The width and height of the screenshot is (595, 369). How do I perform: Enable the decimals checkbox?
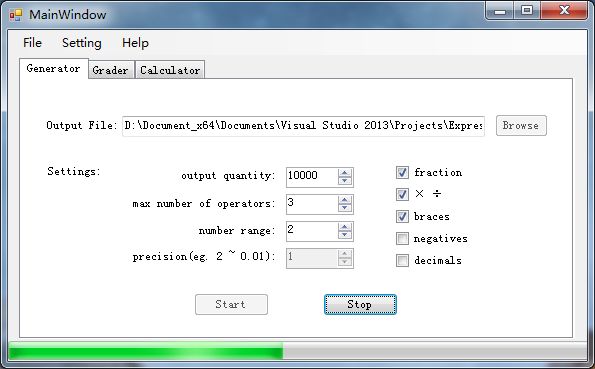402,260
